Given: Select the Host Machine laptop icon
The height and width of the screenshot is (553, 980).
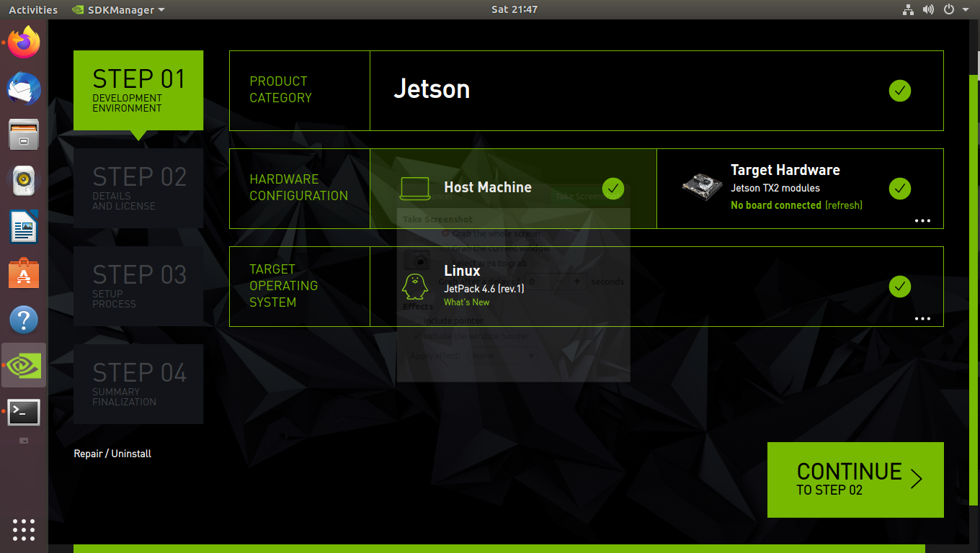Looking at the screenshot, I should click(x=414, y=189).
